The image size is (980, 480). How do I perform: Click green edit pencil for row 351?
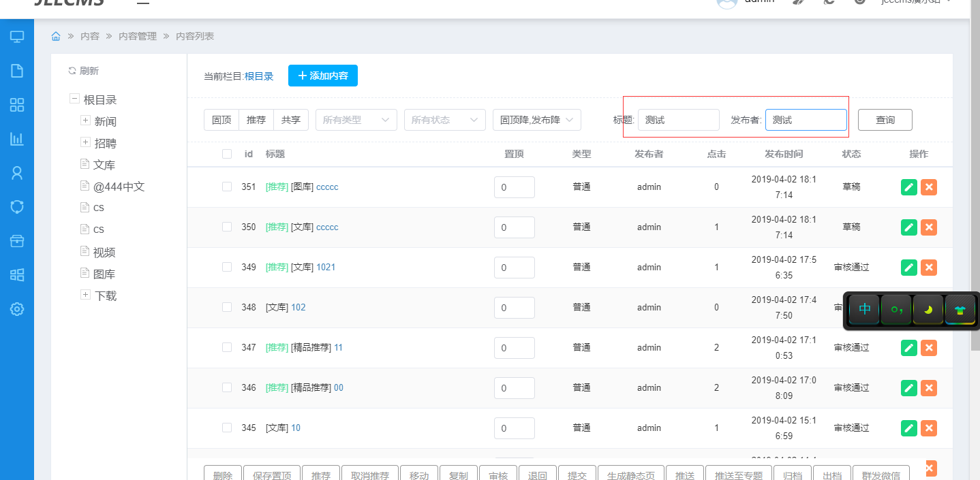click(908, 187)
